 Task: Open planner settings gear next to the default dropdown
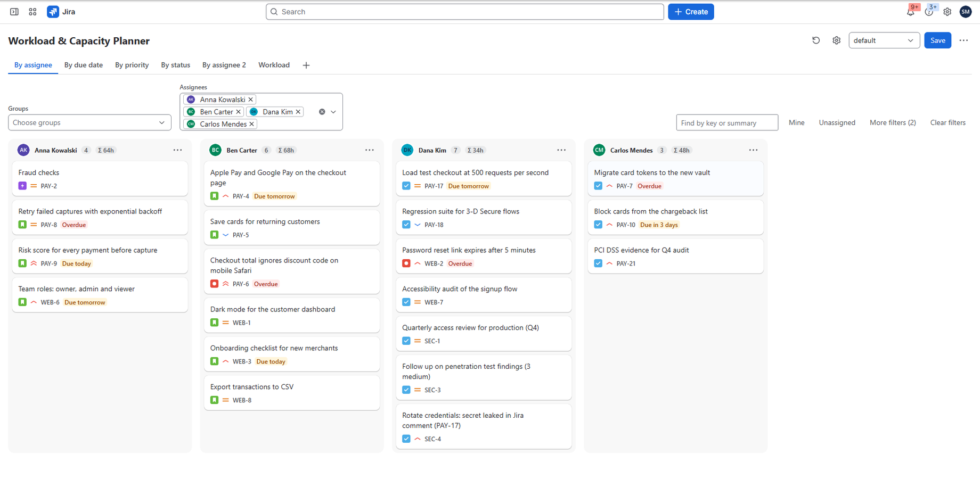(x=836, y=40)
